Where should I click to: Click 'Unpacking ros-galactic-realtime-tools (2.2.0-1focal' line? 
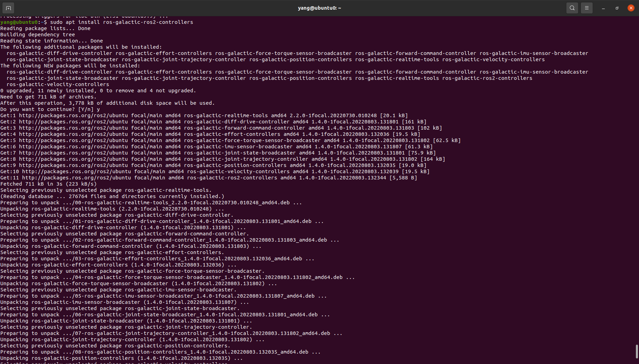tap(112, 209)
